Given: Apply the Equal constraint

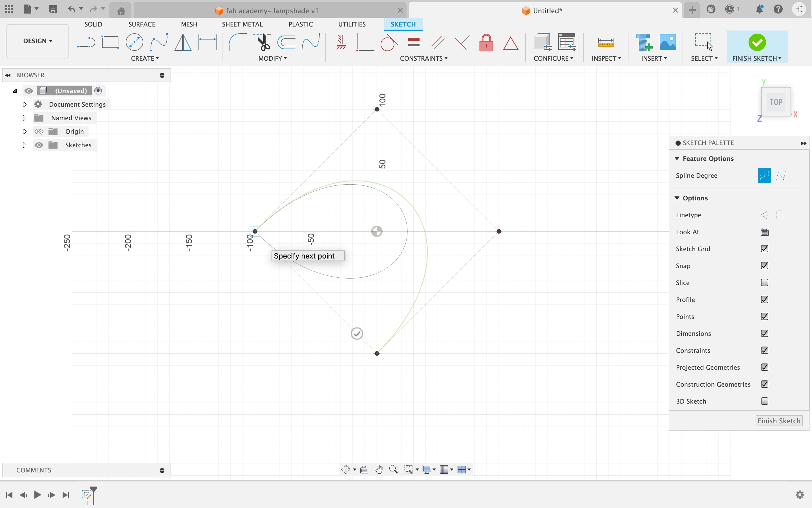Looking at the screenshot, I should (x=414, y=42).
